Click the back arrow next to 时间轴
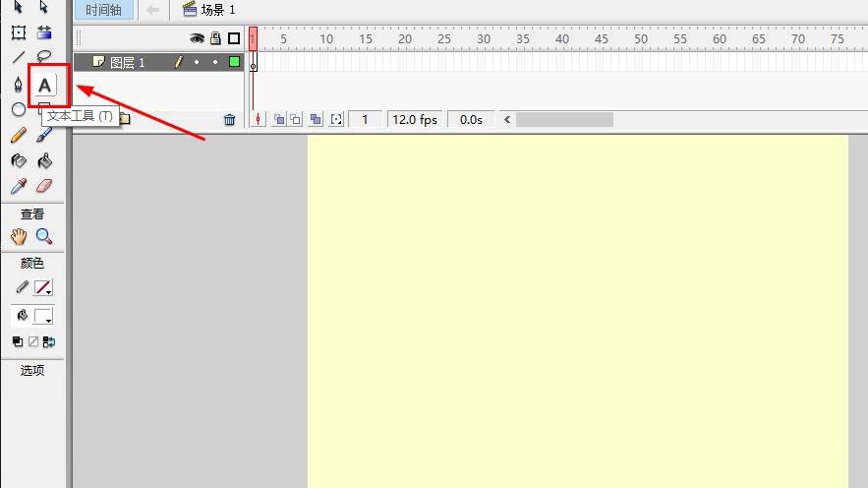The image size is (868, 488). tap(152, 10)
